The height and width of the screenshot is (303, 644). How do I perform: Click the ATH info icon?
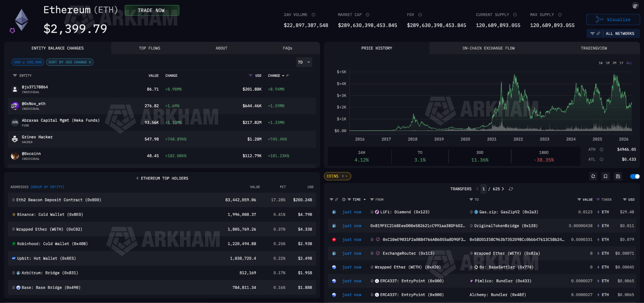(602, 149)
